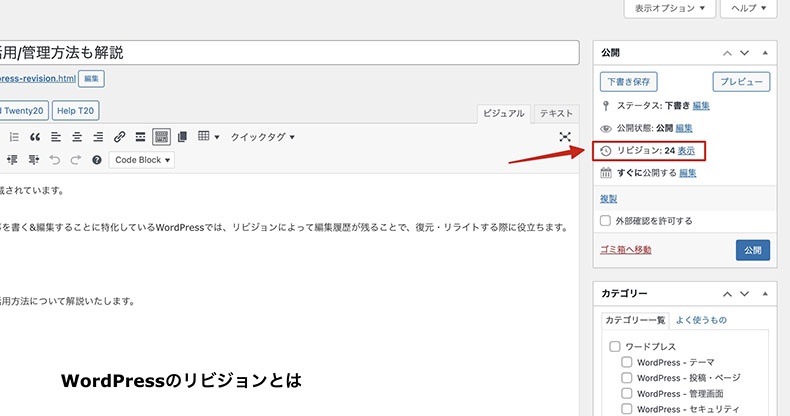Click the duplicate pages icon in toolbar
Screen dimensions: 790x416
(182, 137)
